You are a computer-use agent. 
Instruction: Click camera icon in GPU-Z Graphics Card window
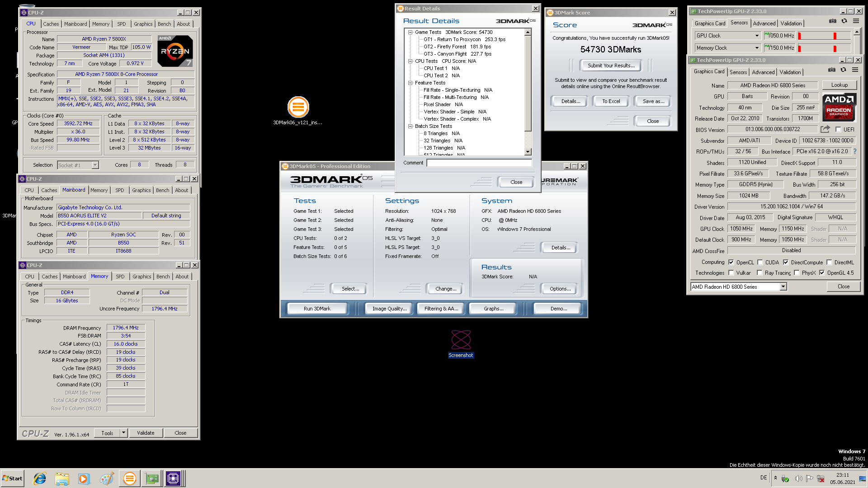831,70
